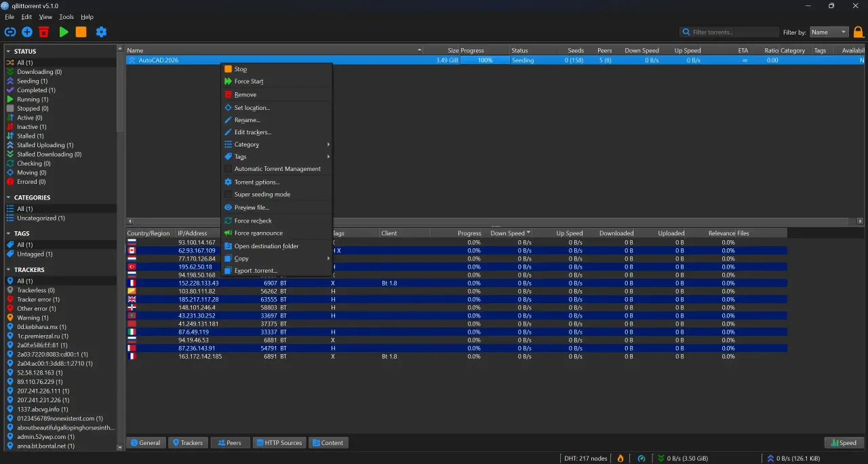Open the Filter by Name dropdown

829,32
